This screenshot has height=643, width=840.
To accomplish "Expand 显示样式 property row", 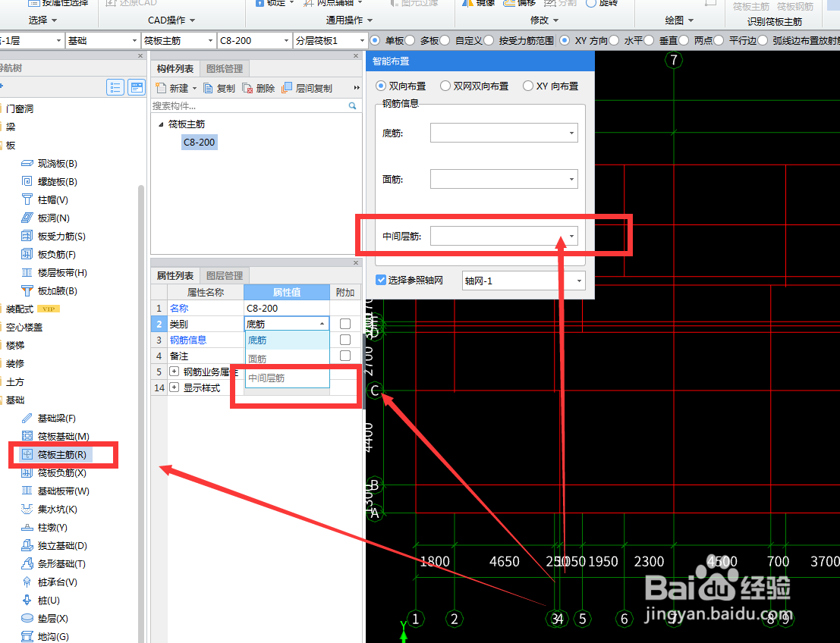I will (x=174, y=387).
